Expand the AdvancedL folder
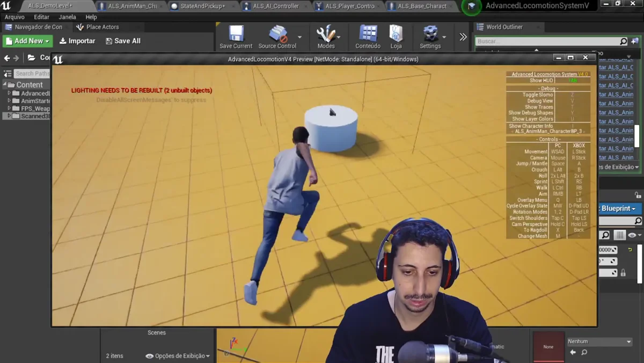The image size is (644, 363). coord(9,93)
